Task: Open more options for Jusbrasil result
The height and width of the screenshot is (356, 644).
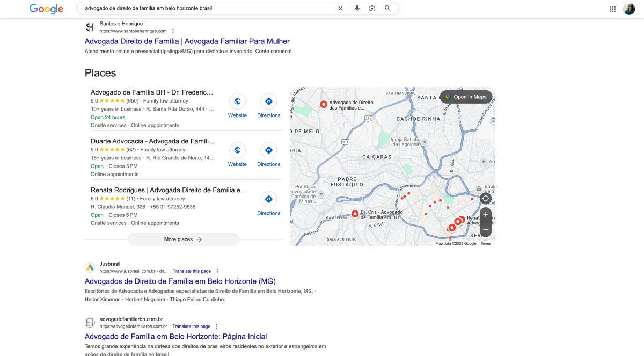Action: pos(217,271)
